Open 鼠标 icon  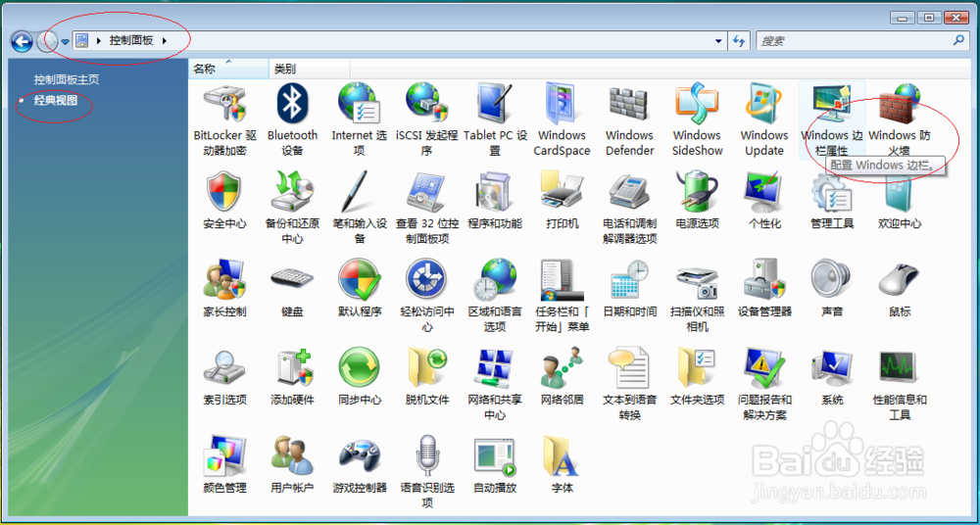(x=900, y=280)
